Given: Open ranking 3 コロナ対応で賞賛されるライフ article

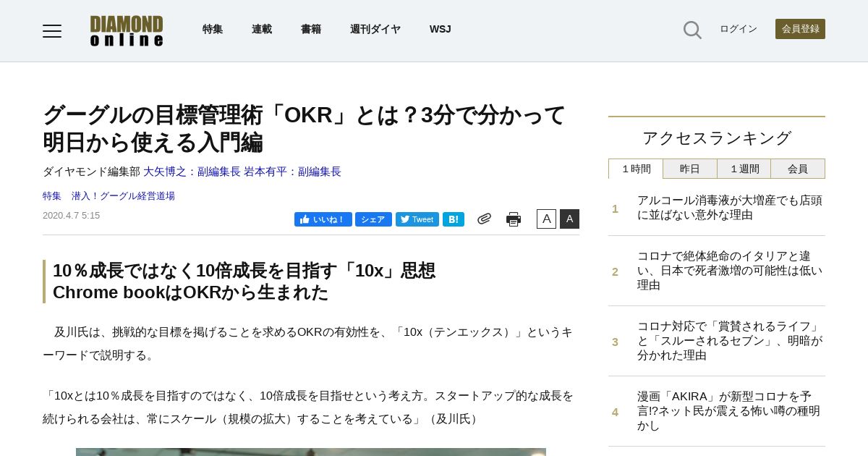Looking at the screenshot, I should 730,341.
